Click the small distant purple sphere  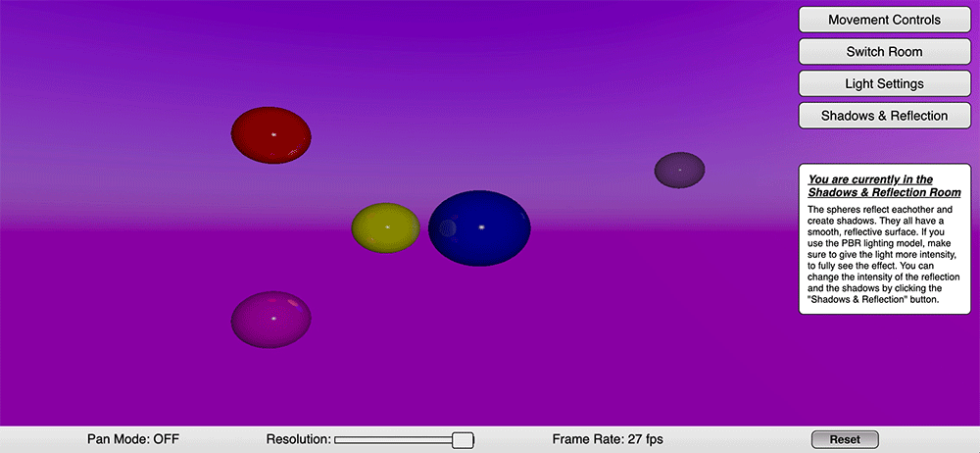[679, 170]
